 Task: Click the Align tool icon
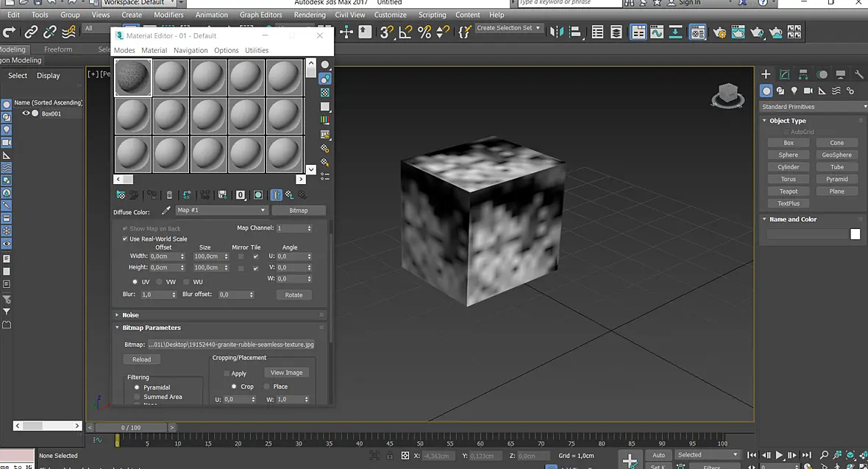click(575, 32)
